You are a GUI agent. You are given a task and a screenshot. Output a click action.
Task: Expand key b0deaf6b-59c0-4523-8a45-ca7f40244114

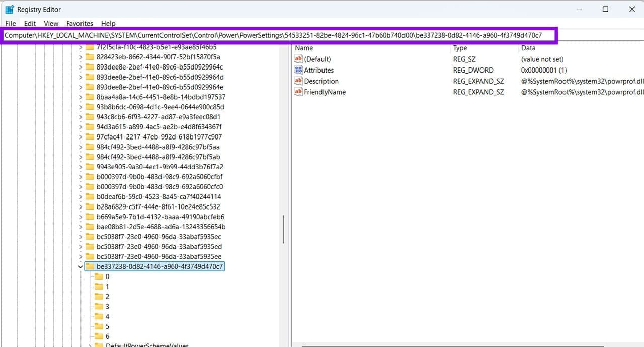(x=80, y=196)
